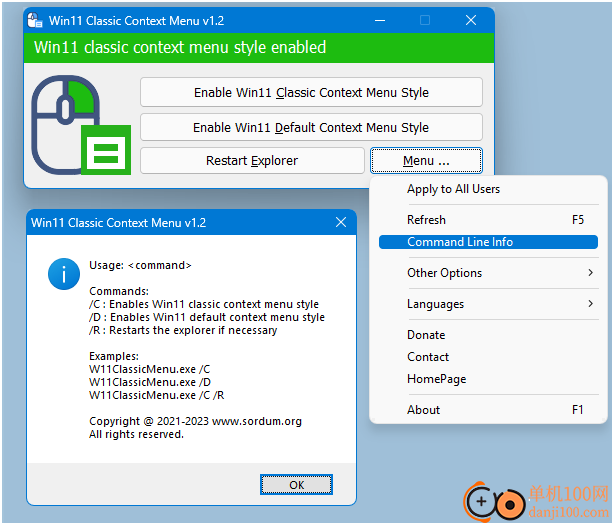Close the command line info dialog

point(341,222)
